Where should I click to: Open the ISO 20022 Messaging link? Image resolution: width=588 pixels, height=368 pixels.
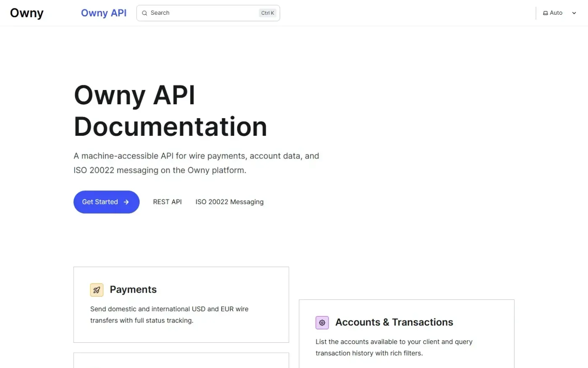[229, 202]
